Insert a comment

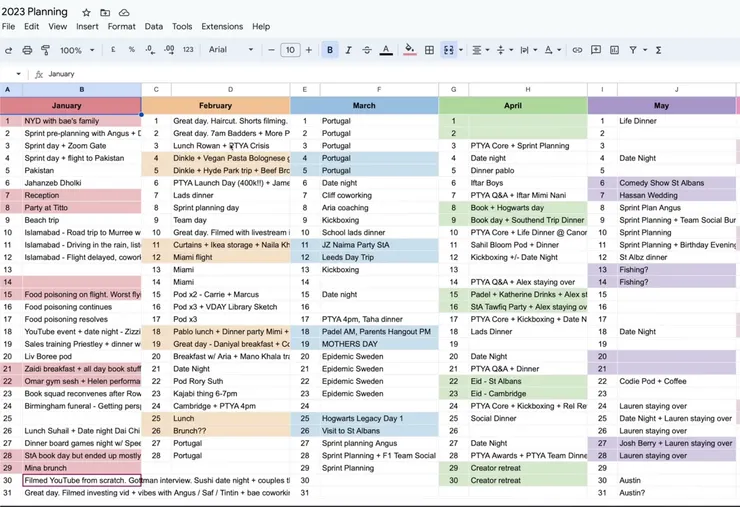point(596,50)
